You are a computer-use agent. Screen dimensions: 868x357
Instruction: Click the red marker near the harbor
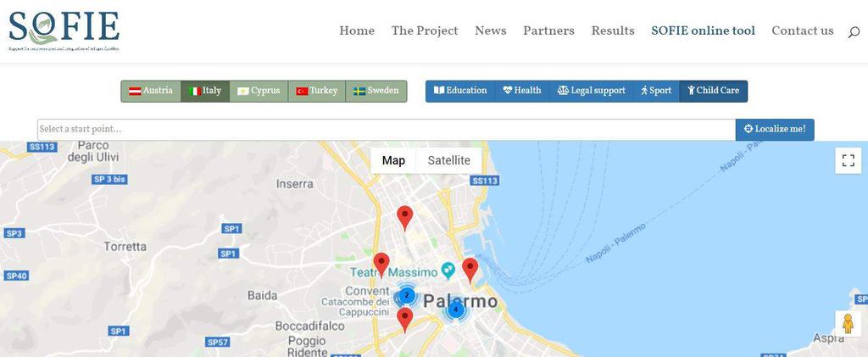(470, 271)
